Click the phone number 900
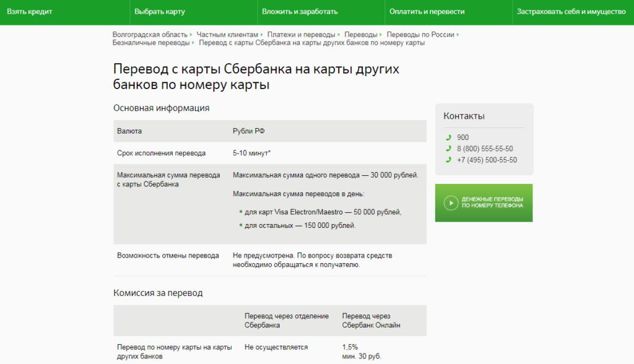 coord(463,137)
